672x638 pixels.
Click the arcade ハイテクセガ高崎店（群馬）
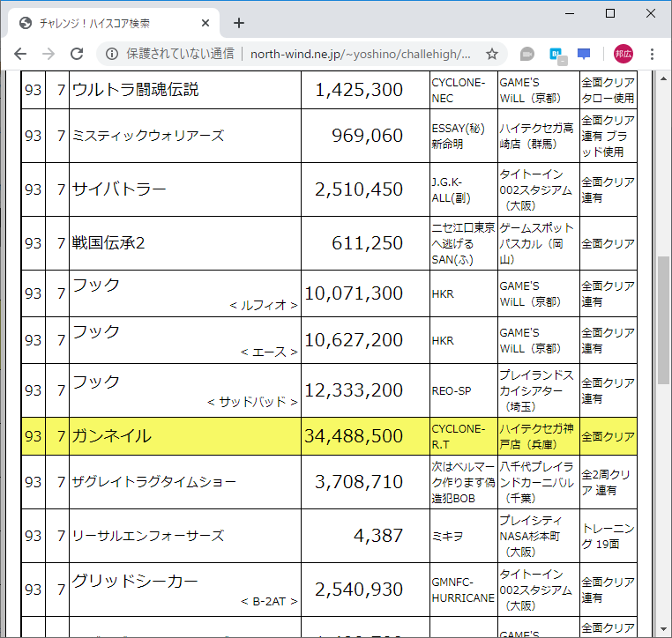click(536, 136)
